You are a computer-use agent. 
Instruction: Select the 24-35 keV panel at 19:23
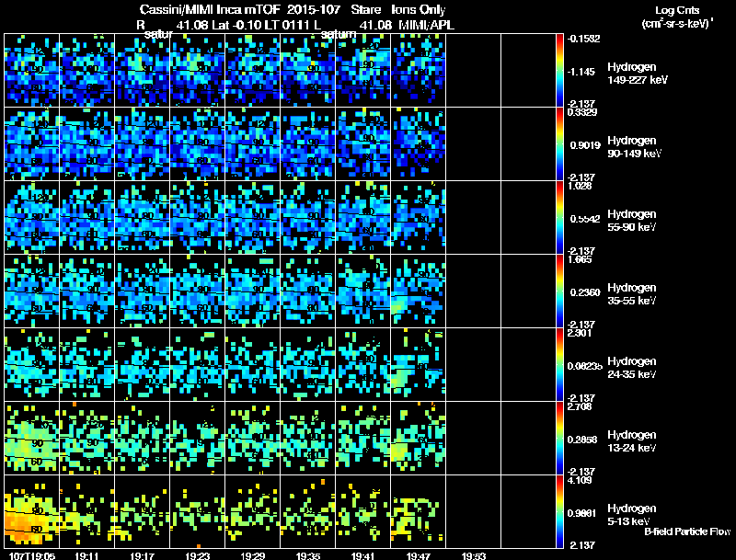pos(198,365)
